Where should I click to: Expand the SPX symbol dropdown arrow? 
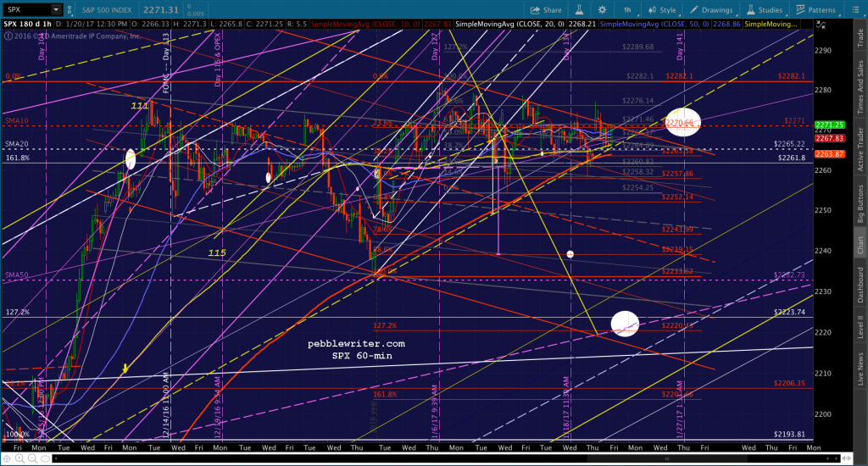click(56, 10)
